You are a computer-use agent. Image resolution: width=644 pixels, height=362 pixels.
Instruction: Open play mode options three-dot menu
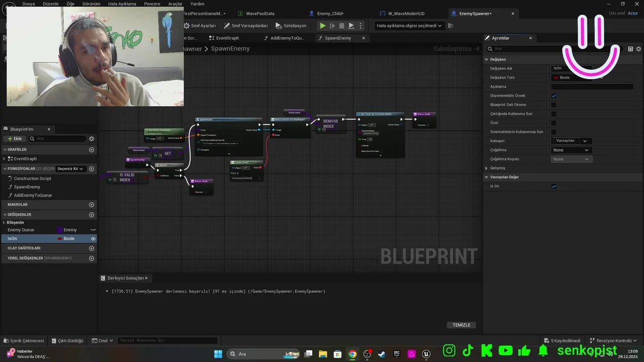coord(360,26)
